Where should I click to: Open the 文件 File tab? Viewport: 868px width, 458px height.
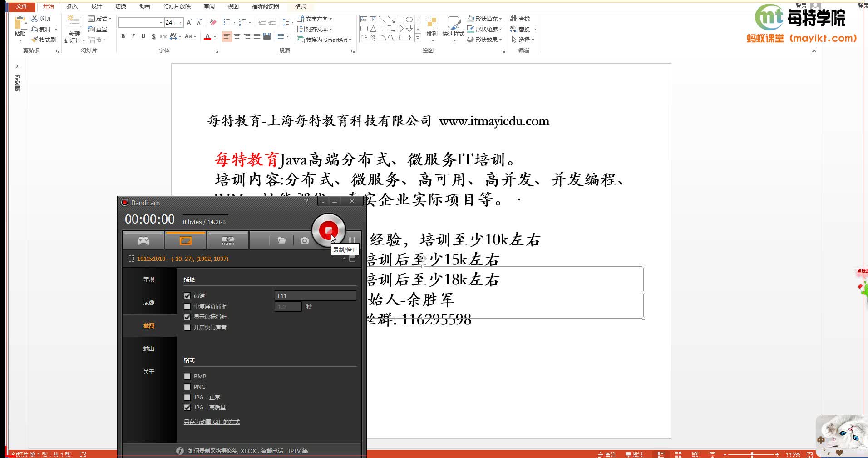coord(22,6)
